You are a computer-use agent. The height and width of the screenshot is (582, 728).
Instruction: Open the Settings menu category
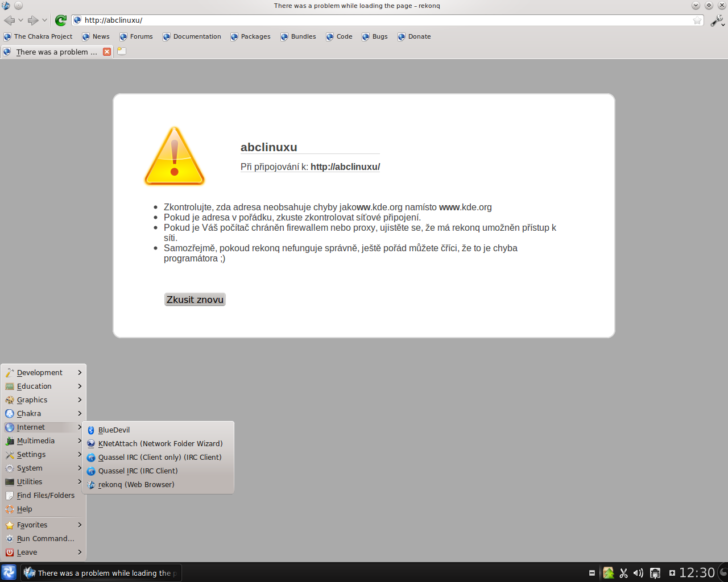point(43,455)
